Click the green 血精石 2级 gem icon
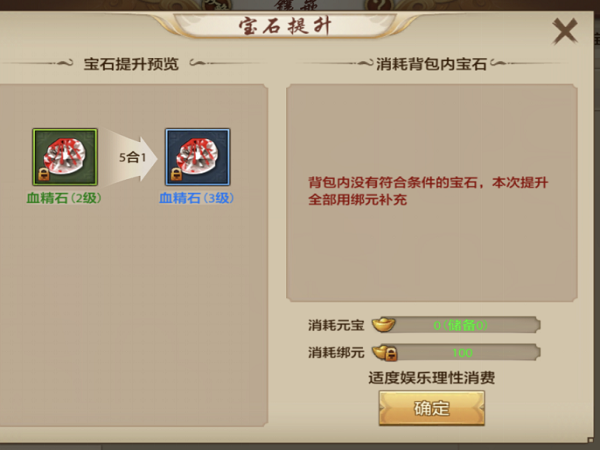 tap(65, 157)
